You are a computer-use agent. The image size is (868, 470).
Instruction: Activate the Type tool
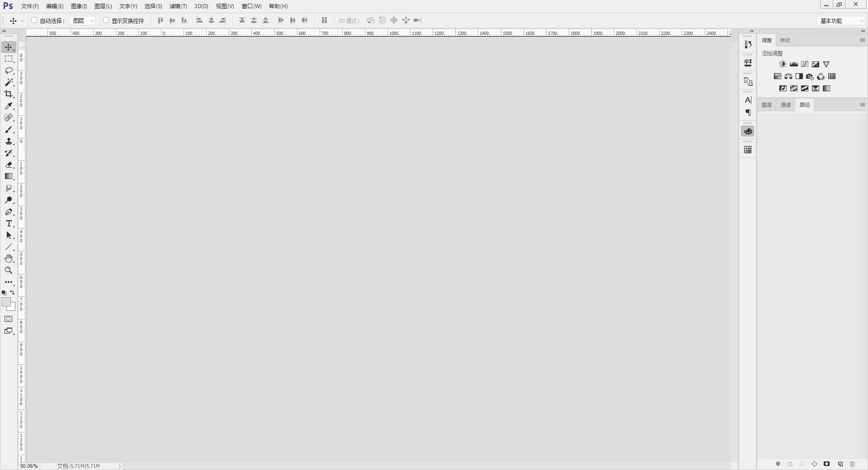tap(9, 223)
